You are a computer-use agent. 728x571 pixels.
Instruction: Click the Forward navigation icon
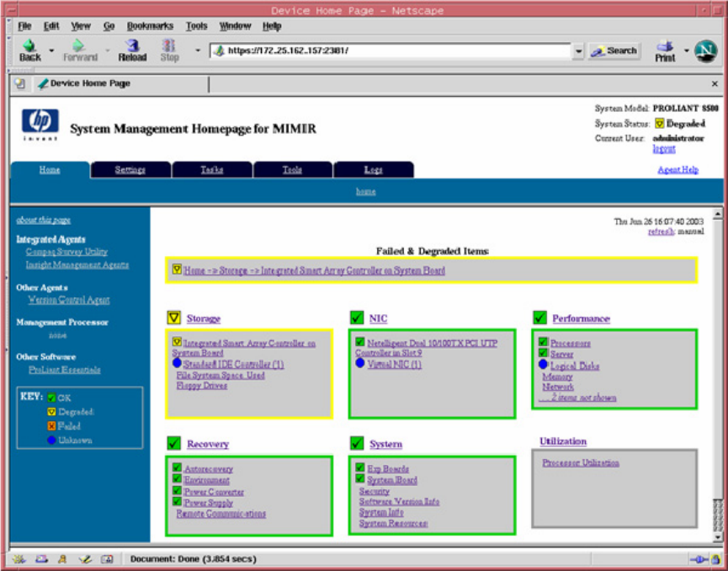[x=78, y=45]
